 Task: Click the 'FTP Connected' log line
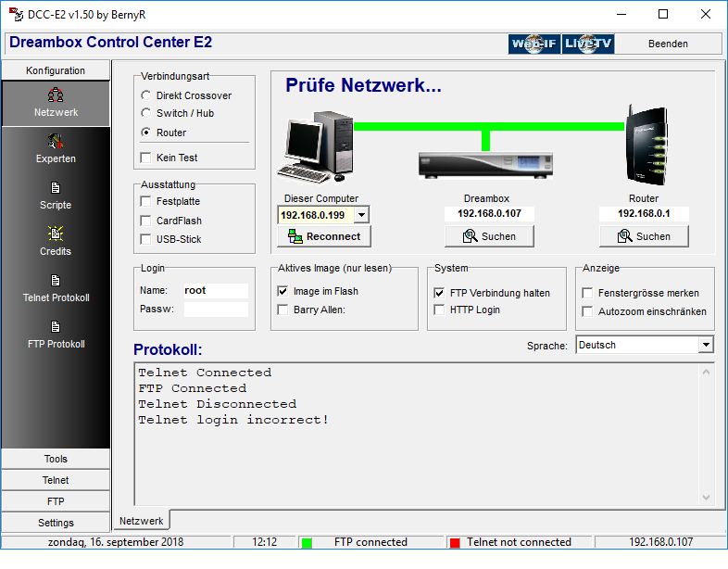[193, 388]
